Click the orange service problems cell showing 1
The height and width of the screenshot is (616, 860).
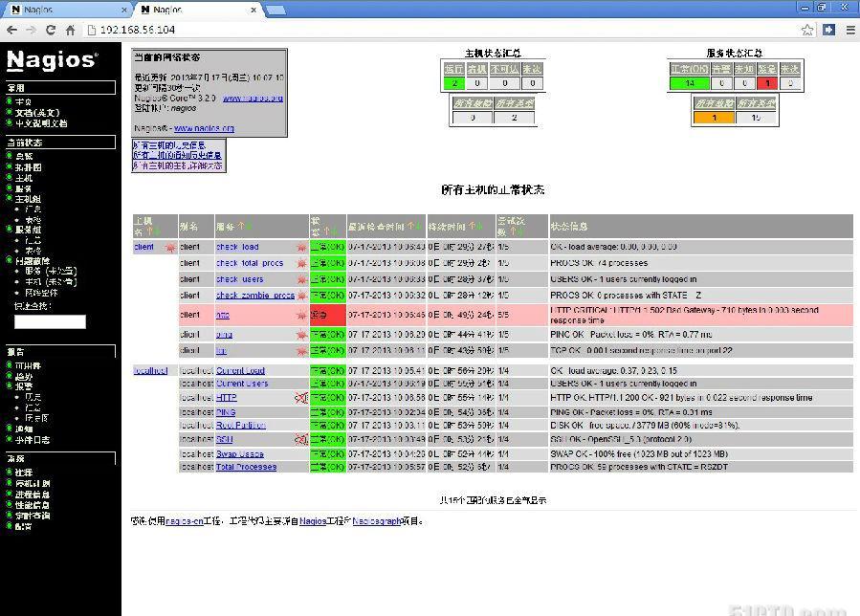714,118
